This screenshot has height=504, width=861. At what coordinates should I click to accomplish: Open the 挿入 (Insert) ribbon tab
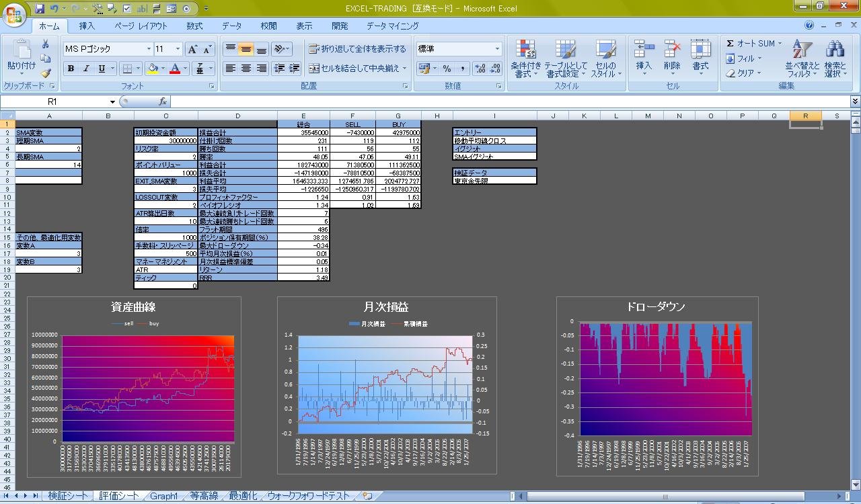point(87,26)
